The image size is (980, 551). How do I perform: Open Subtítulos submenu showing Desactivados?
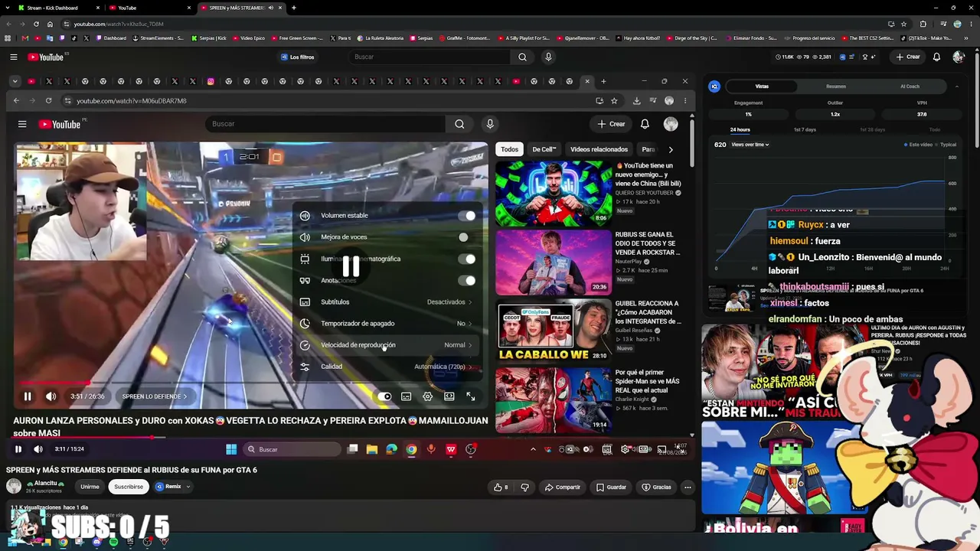tap(387, 302)
